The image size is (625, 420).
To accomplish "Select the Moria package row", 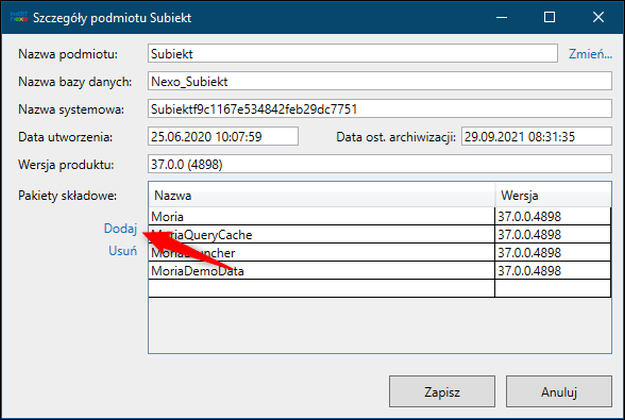I will pos(321,216).
